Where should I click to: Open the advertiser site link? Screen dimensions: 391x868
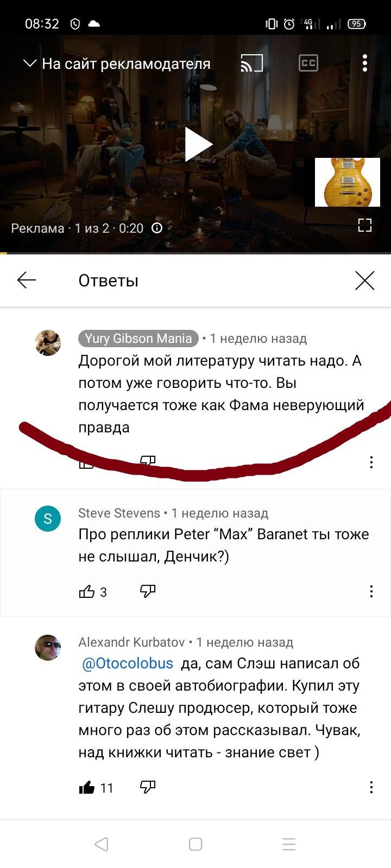tap(126, 64)
